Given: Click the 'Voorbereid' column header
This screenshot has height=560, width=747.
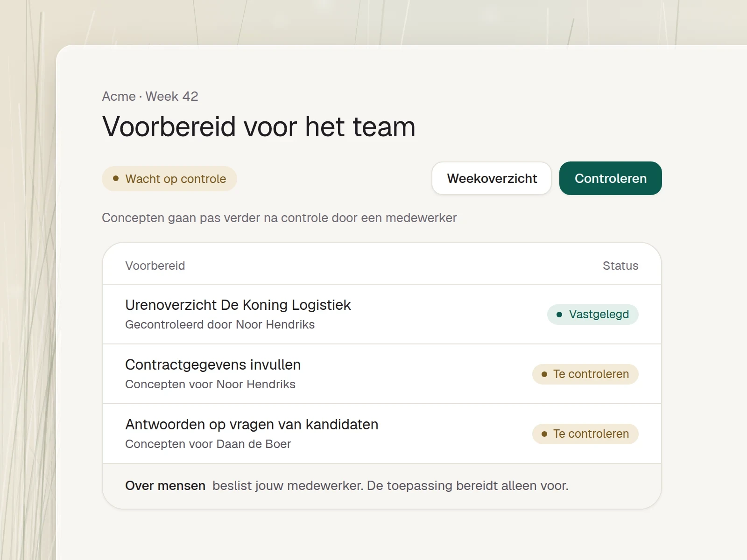Looking at the screenshot, I should [155, 266].
